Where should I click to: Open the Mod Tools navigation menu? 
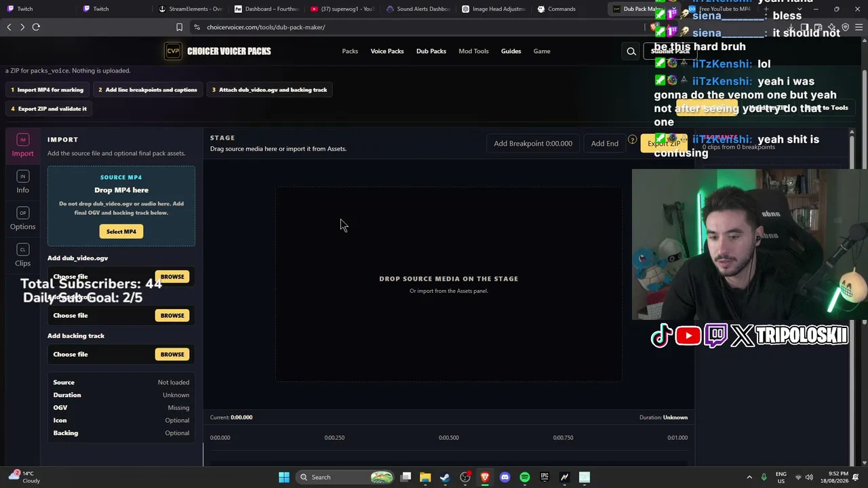473,51
